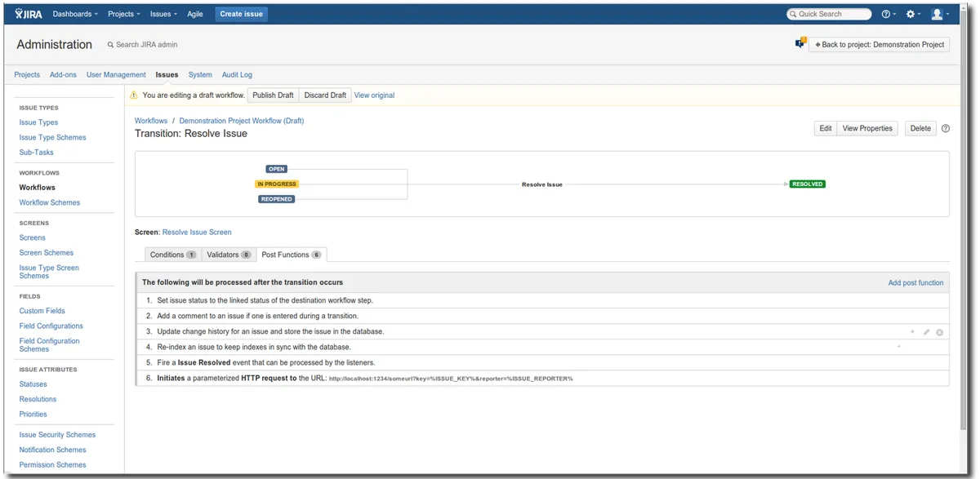Click the OPEN status lozenge in diagram
Screen dimensions: 980x479
[277, 169]
